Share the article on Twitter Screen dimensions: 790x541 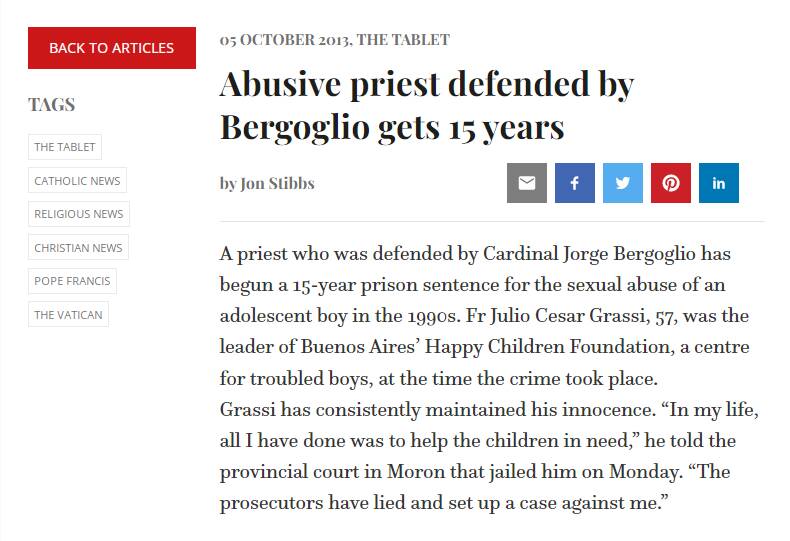point(623,183)
